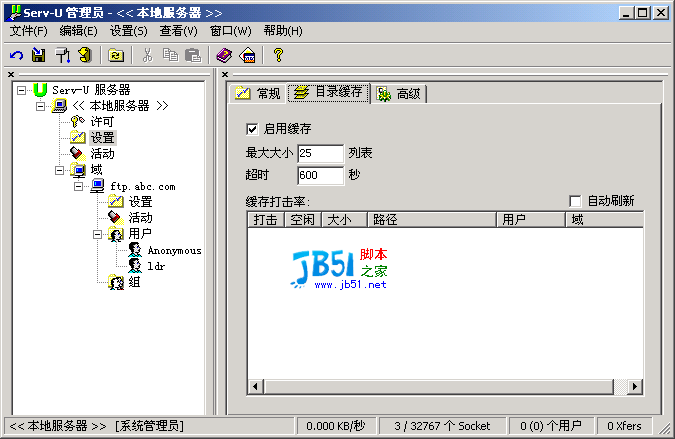675x439 pixels.
Task: Close the left tree pane with X
Action: pos(11,74)
